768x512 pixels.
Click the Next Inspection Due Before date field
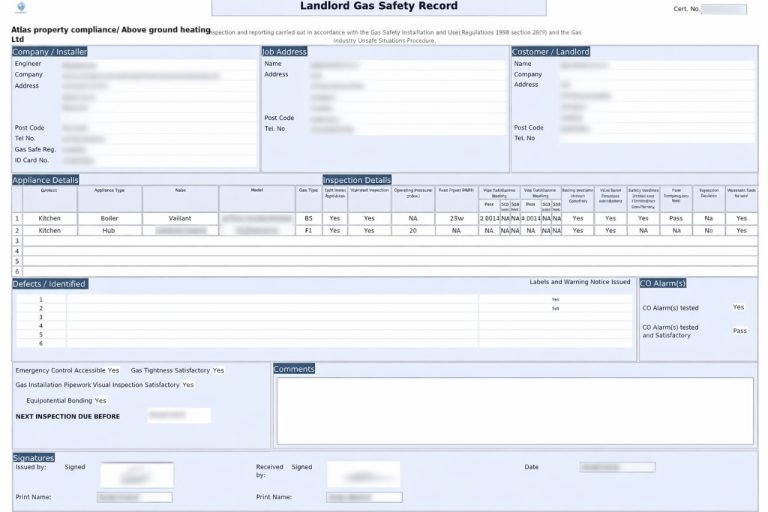coord(177,415)
